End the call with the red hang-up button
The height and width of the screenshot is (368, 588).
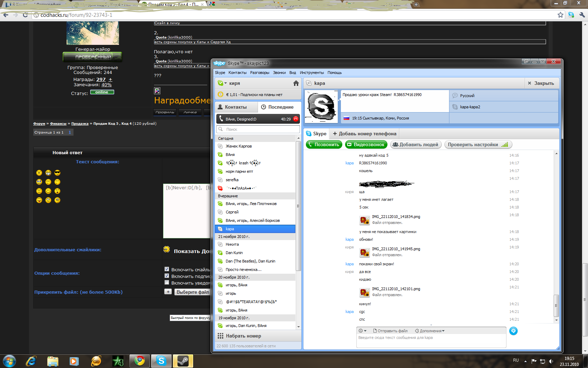pyautogui.click(x=296, y=119)
